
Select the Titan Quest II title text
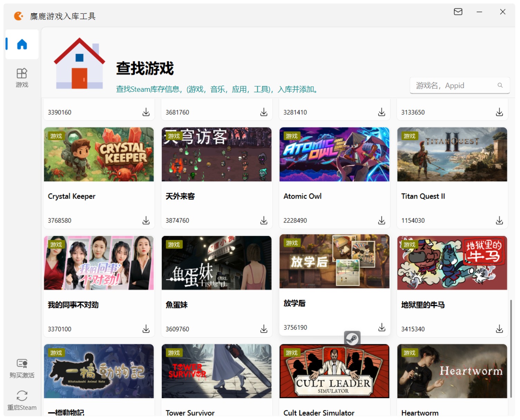pyautogui.click(x=423, y=196)
